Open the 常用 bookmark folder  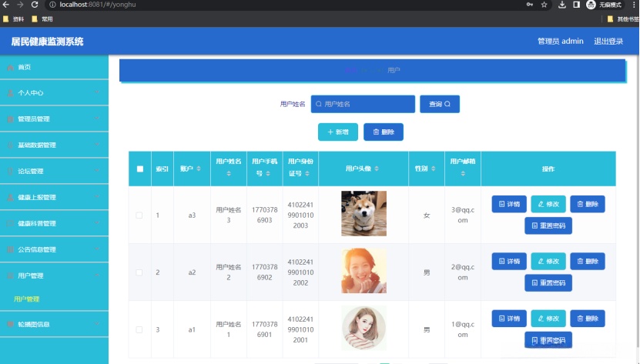point(42,18)
